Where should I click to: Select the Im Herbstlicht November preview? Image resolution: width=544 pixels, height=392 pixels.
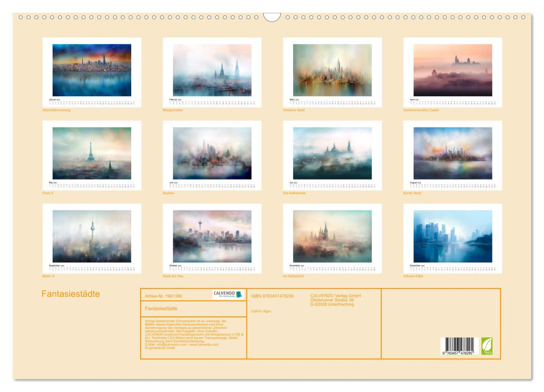[332, 235]
